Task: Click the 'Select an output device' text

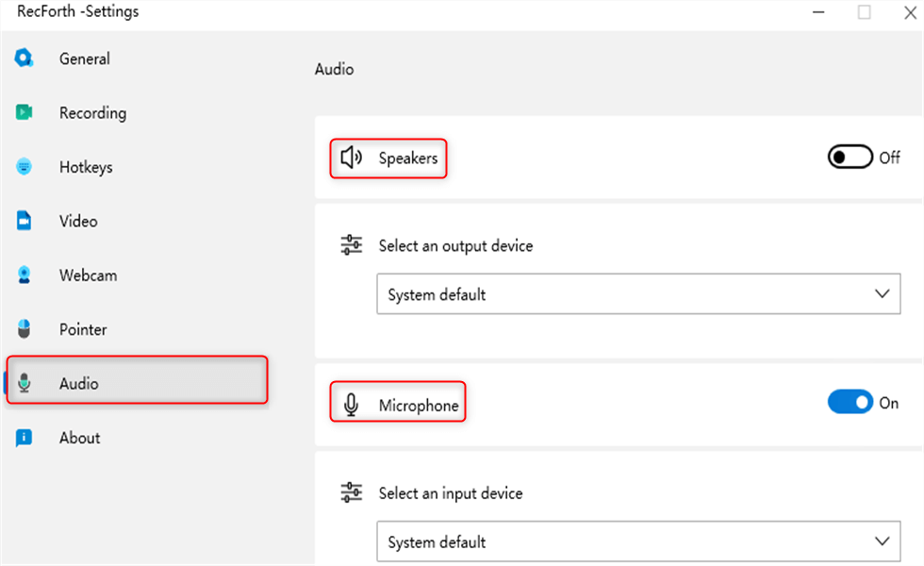Action: pyautogui.click(x=455, y=246)
